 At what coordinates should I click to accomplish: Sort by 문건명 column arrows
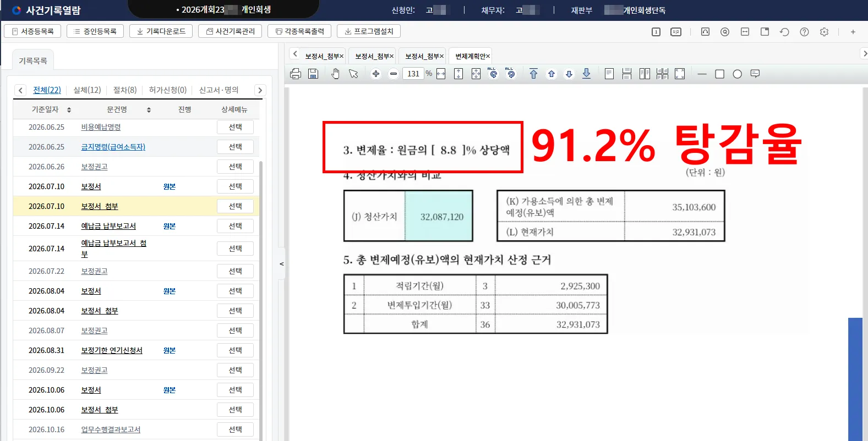149,110
